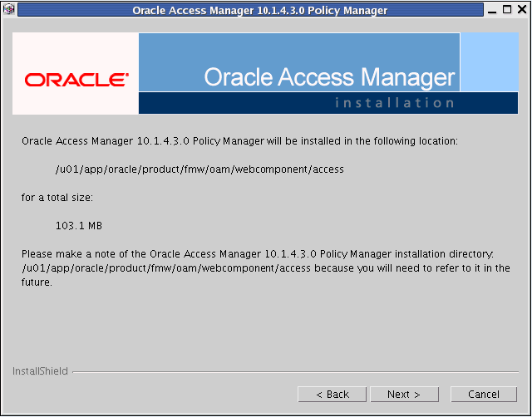Click the 'for a total size:' label
Viewport: 532px width, 417px height.
[57, 198]
